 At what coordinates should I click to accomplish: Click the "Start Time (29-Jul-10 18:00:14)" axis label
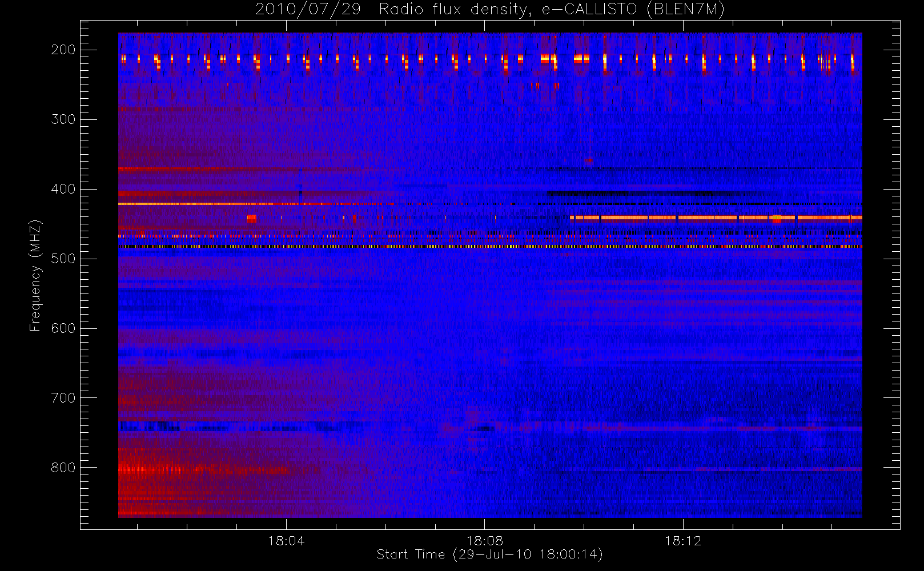pyautogui.click(x=490, y=554)
